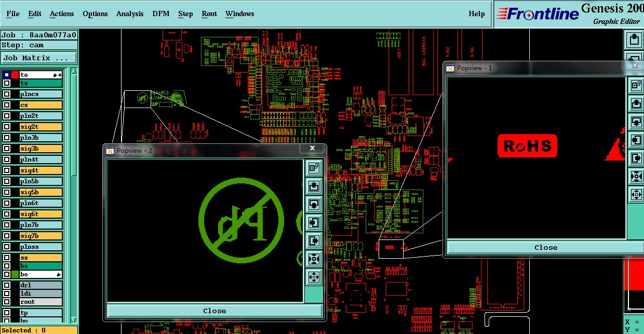The width and height of the screenshot is (644, 334).
Task: Select the 'pln5b' layer row
Action: (x=41, y=181)
